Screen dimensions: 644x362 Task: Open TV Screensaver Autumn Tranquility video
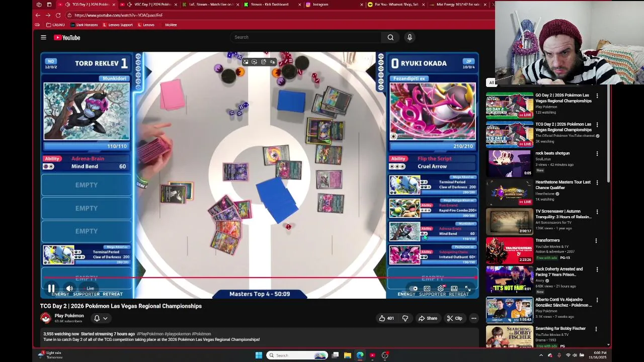coord(510,221)
